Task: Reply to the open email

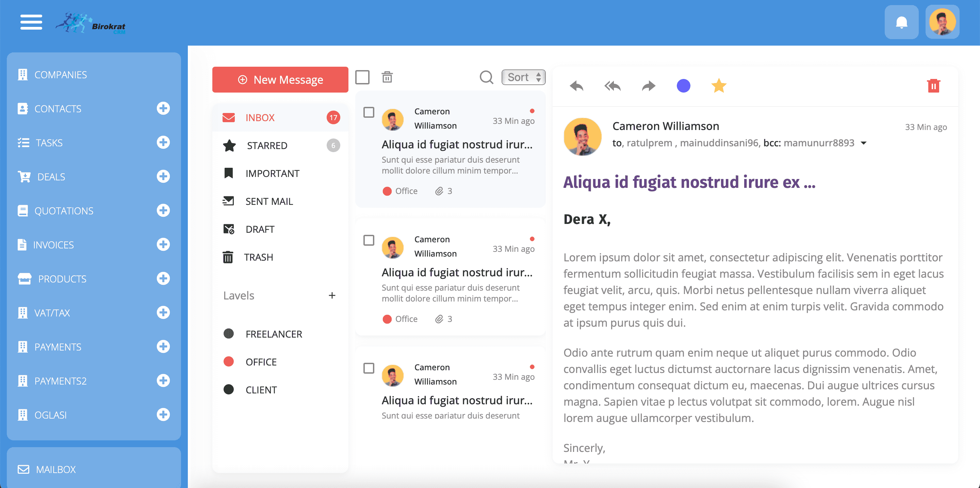Action: [576, 86]
